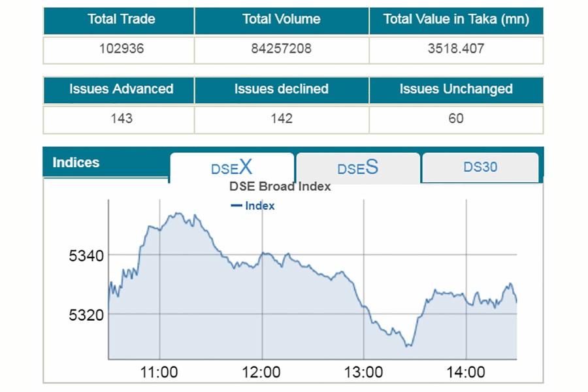Click the Indices panel header

tap(76, 163)
